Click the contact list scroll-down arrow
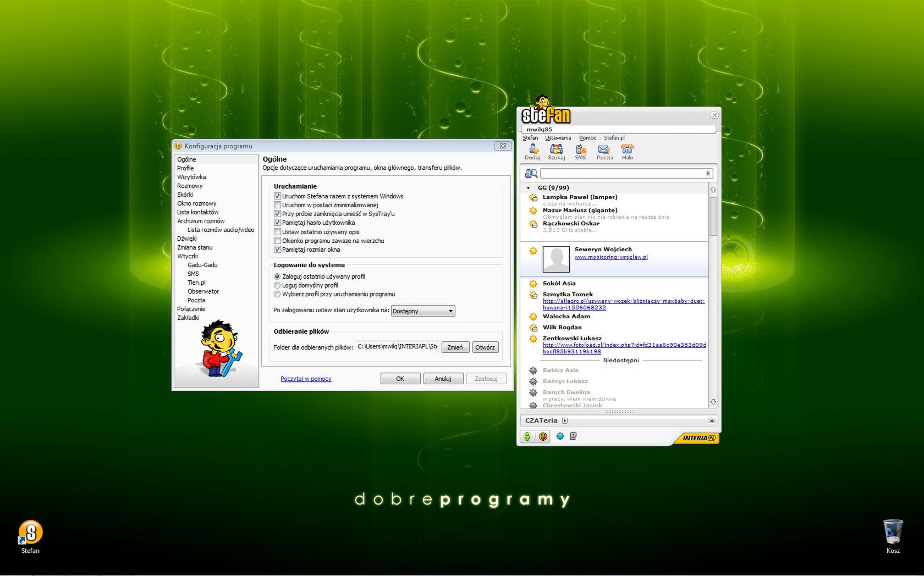Viewport: 924px width, 576px height. point(713,402)
